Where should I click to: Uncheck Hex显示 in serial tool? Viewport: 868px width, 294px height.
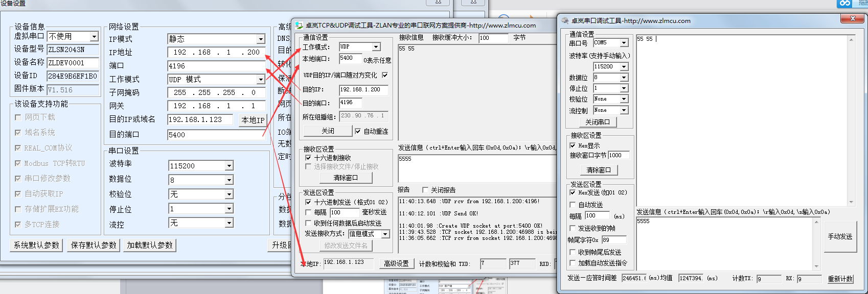573,145
